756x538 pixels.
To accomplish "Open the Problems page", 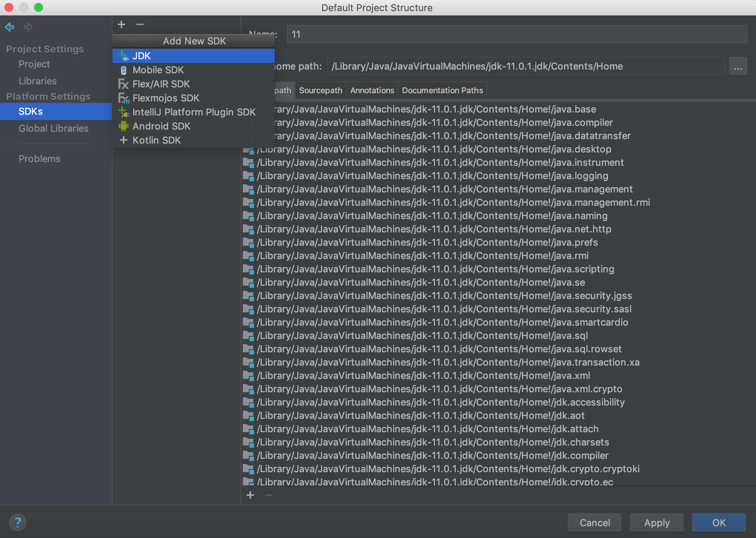I will pos(39,159).
